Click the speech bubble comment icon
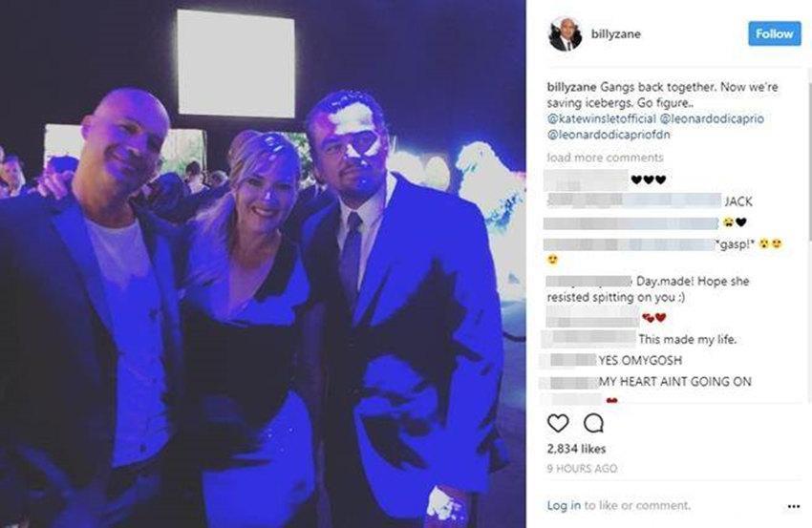 point(593,423)
